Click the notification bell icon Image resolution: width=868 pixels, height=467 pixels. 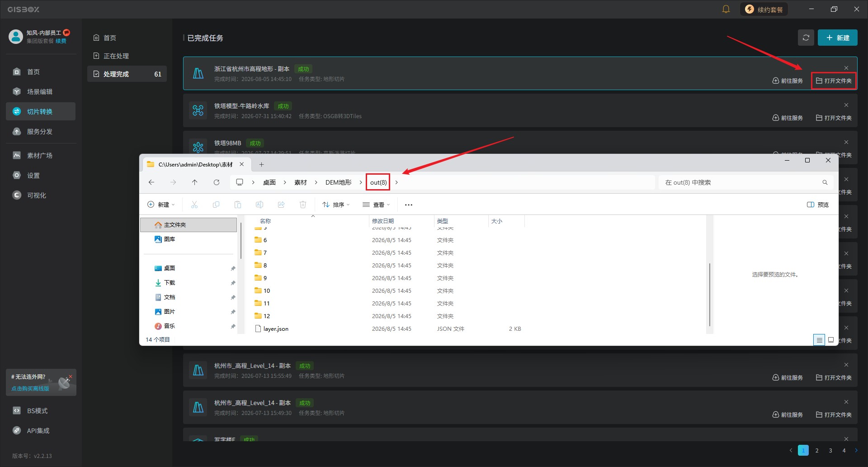(726, 9)
